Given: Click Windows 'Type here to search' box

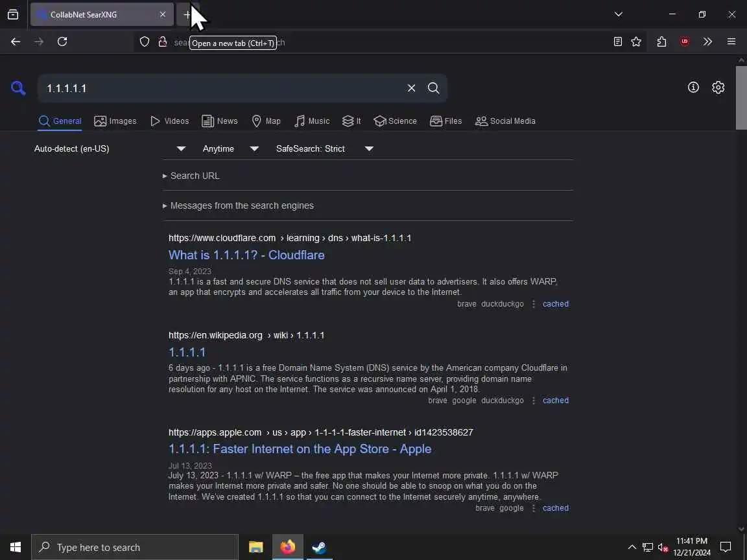Looking at the screenshot, I should pos(135,547).
